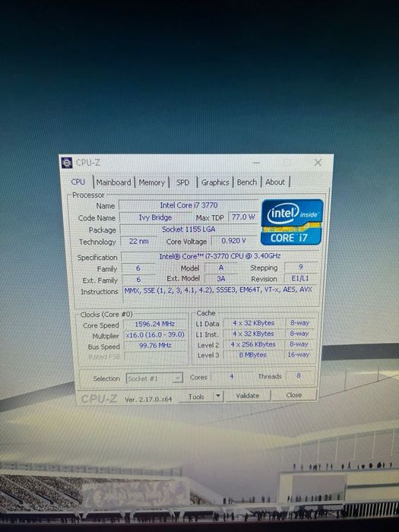This screenshot has width=399, height=532.
Task: Click the Validate button
Action: (248, 396)
